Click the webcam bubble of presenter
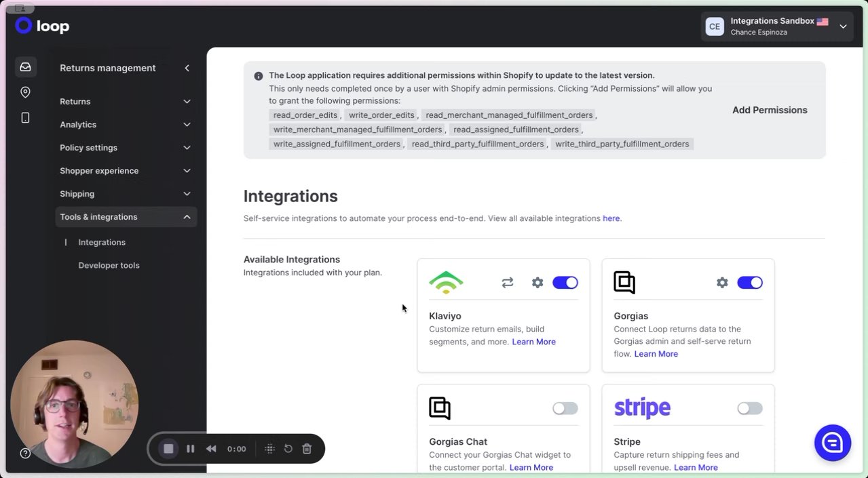Viewport: 868px width, 478px height. 75,404
